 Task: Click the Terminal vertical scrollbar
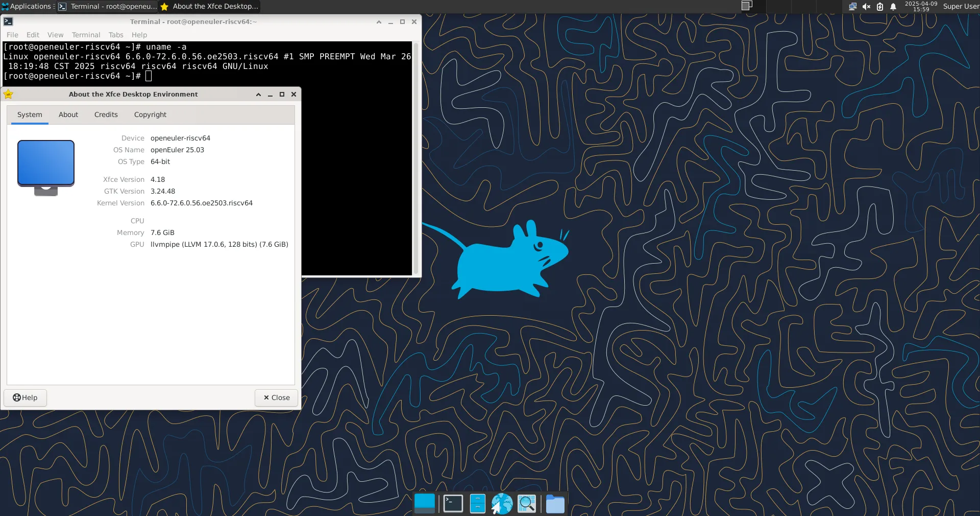pos(415,158)
